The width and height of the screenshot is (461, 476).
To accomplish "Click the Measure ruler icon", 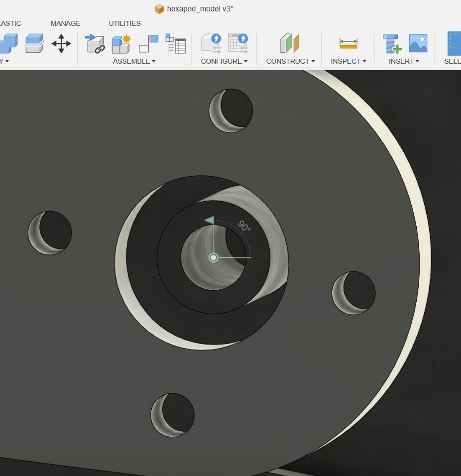I will (348, 44).
